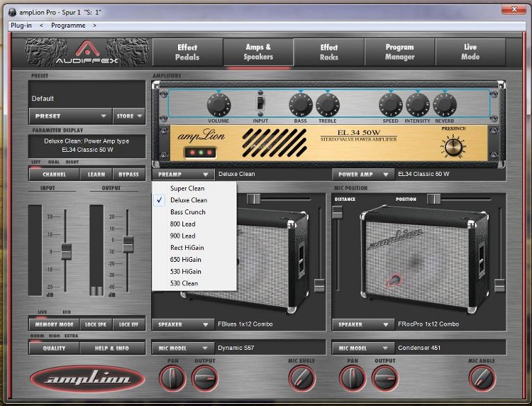Viewport: 532px width, 406px height.
Task: Click the Volume knob on the preamp
Action: (x=219, y=105)
